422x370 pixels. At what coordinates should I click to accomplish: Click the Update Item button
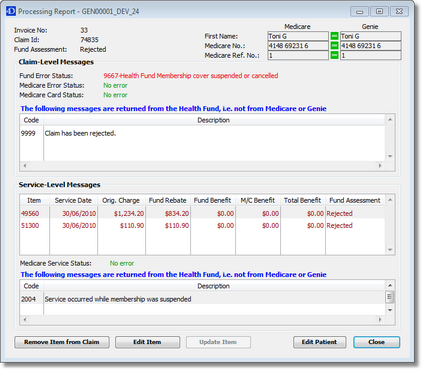click(x=218, y=342)
